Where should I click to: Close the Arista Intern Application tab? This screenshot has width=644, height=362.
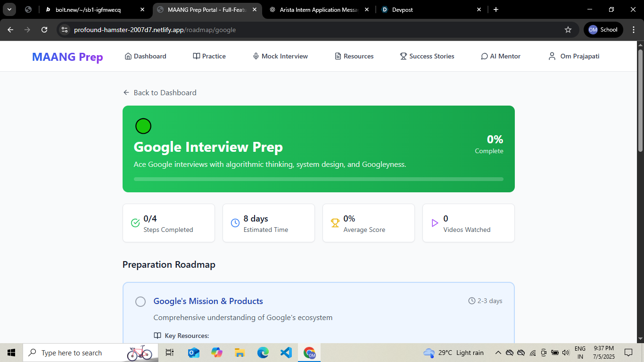[367, 9]
